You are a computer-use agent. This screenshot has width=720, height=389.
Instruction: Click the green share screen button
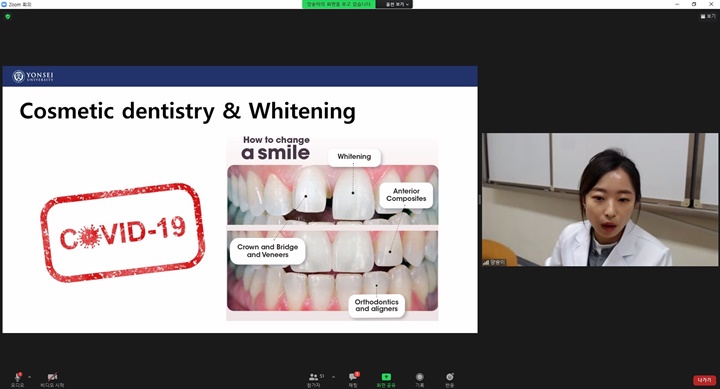(386, 379)
